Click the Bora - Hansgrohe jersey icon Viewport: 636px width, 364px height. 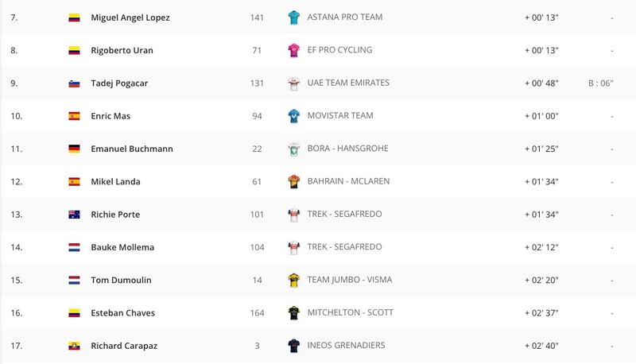click(x=293, y=149)
